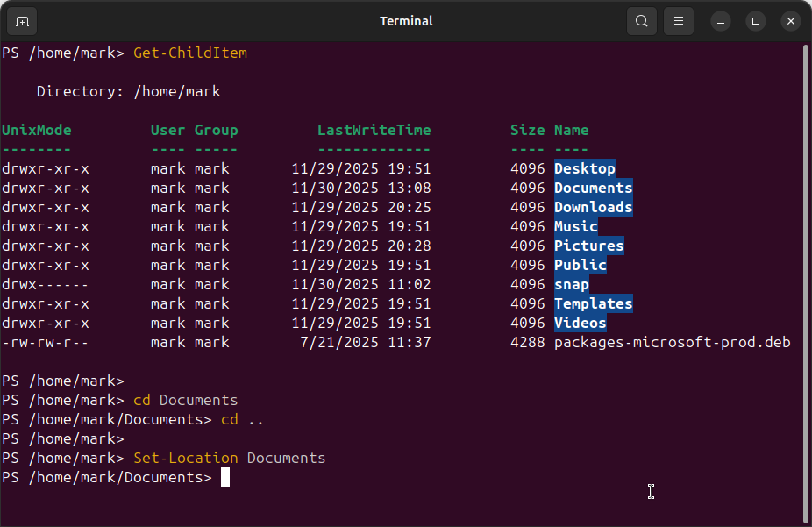Click the LastWriteTime column header text
This screenshot has width=812, height=527.
374,130
